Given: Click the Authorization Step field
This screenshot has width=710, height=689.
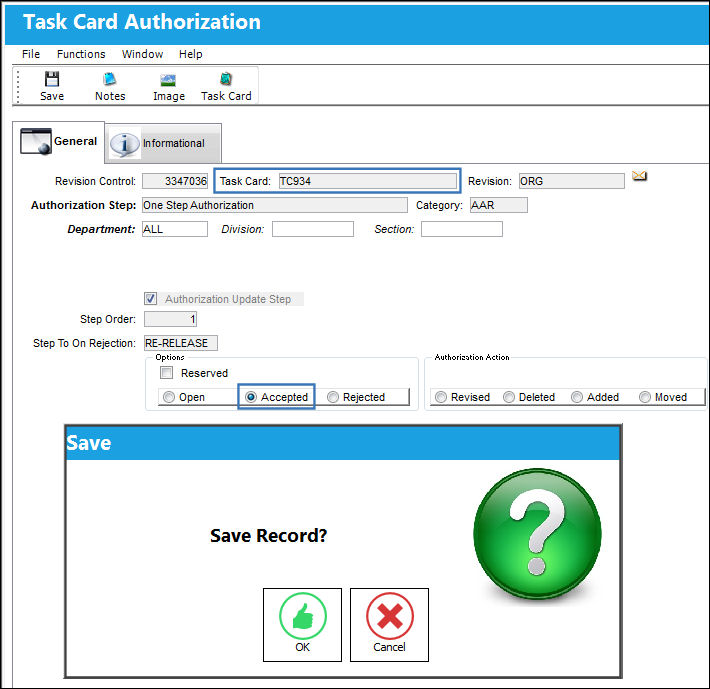Looking at the screenshot, I should [275, 205].
